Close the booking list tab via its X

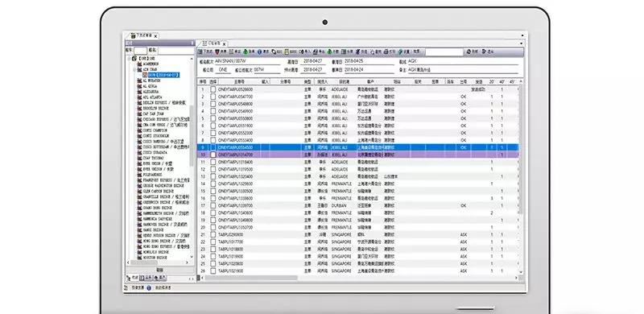click(x=225, y=43)
